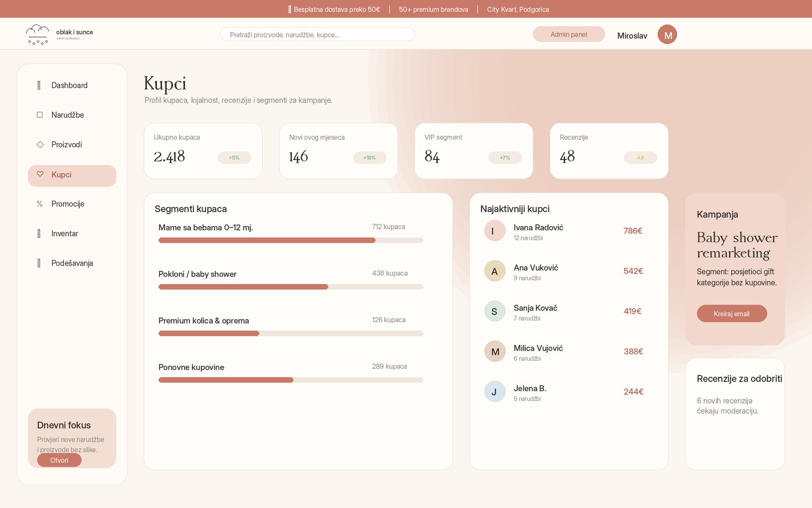Viewport: 812px width, 508px height.
Task: Click Ana Vuković's avatar circle
Action: point(495,271)
